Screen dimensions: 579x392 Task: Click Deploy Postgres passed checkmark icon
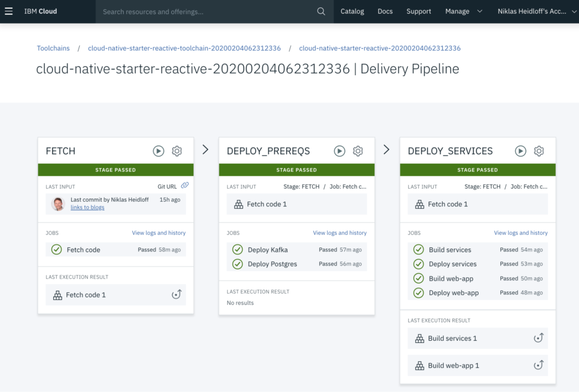[x=237, y=264]
